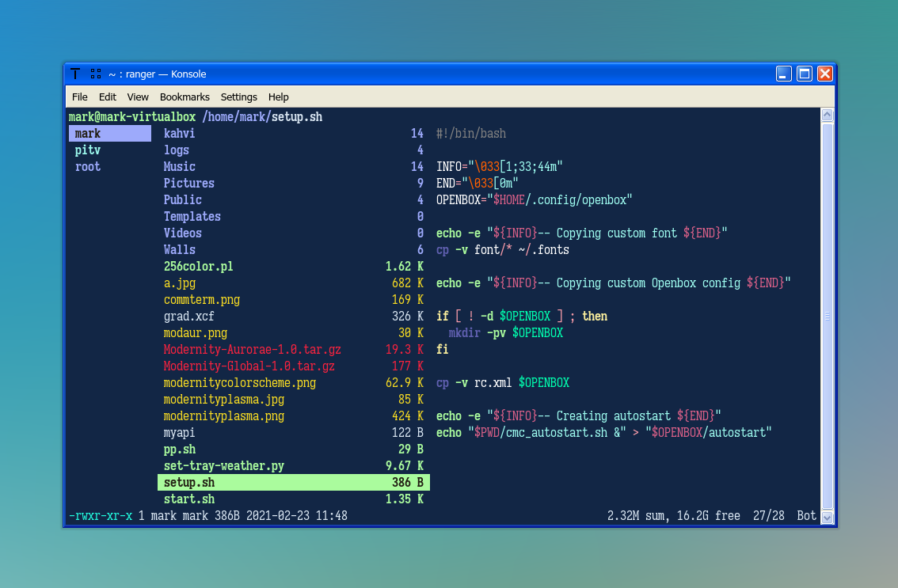
Task: Click the 2021-02-23 11:48 timestamp
Action: click(x=297, y=515)
